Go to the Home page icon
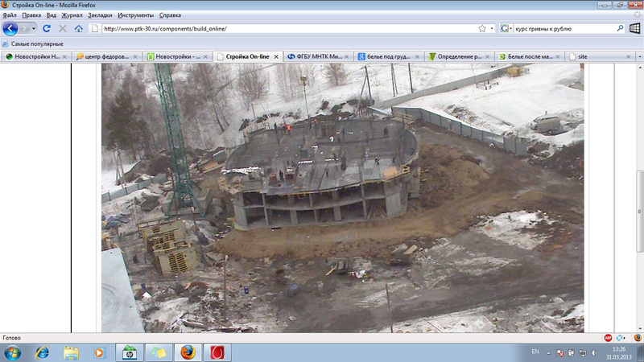Image resolution: width=644 pixels, height=362 pixels. (x=78, y=28)
